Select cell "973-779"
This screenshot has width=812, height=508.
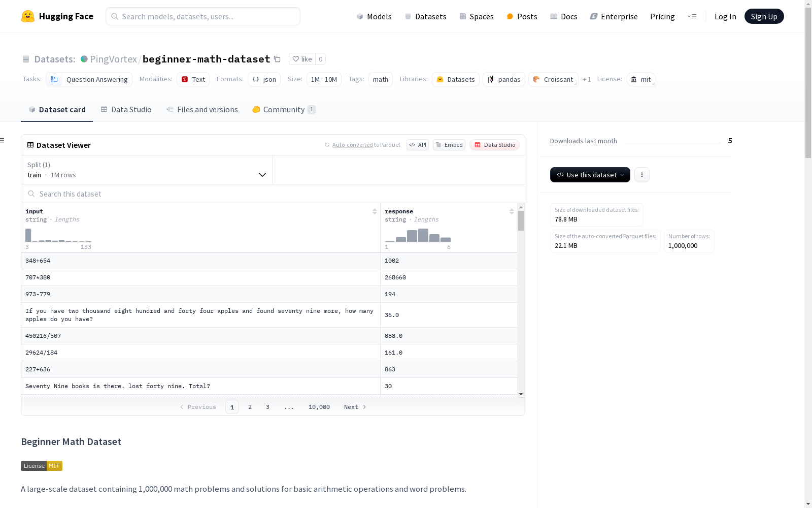tap(200, 294)
